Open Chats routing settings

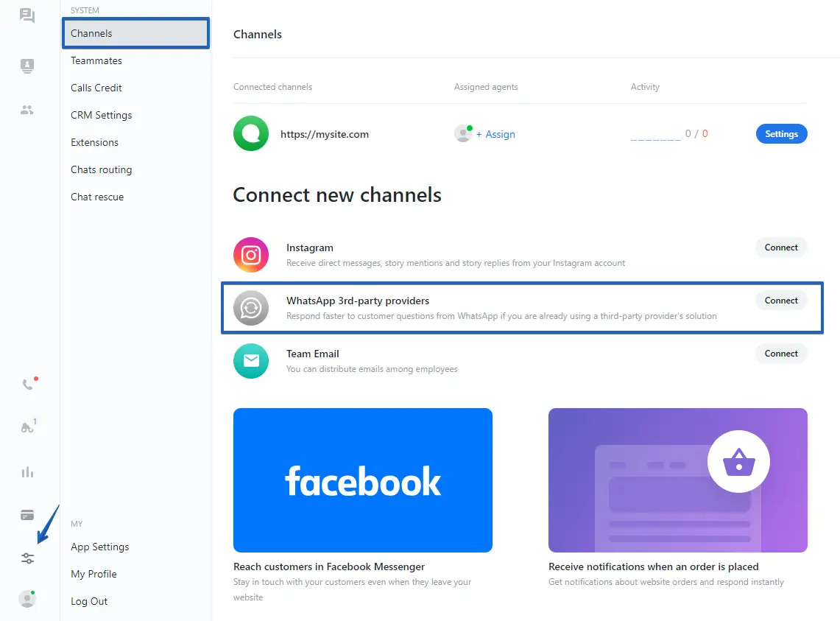pyautogui.click(x=102, y=169)
